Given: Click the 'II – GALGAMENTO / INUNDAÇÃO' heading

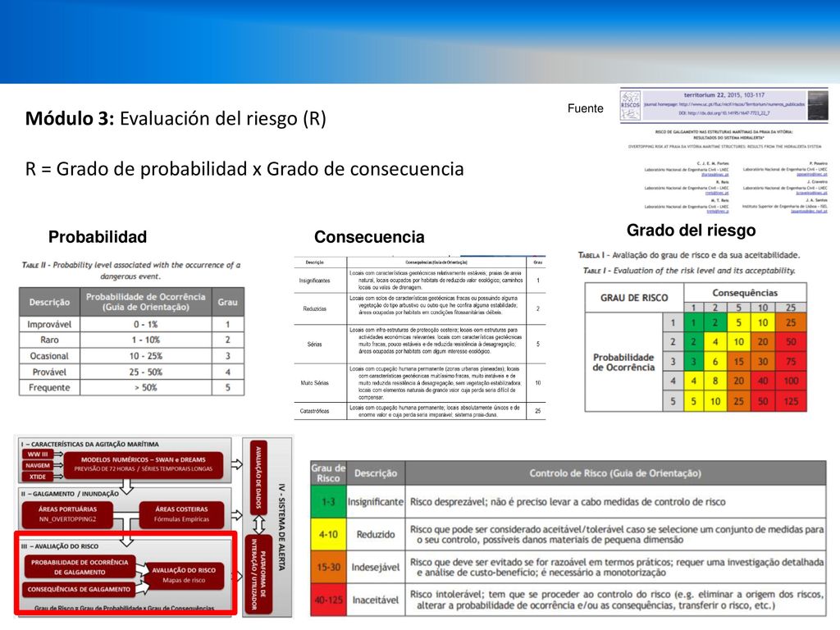Looking at the screenshot, I should (70, 493).
